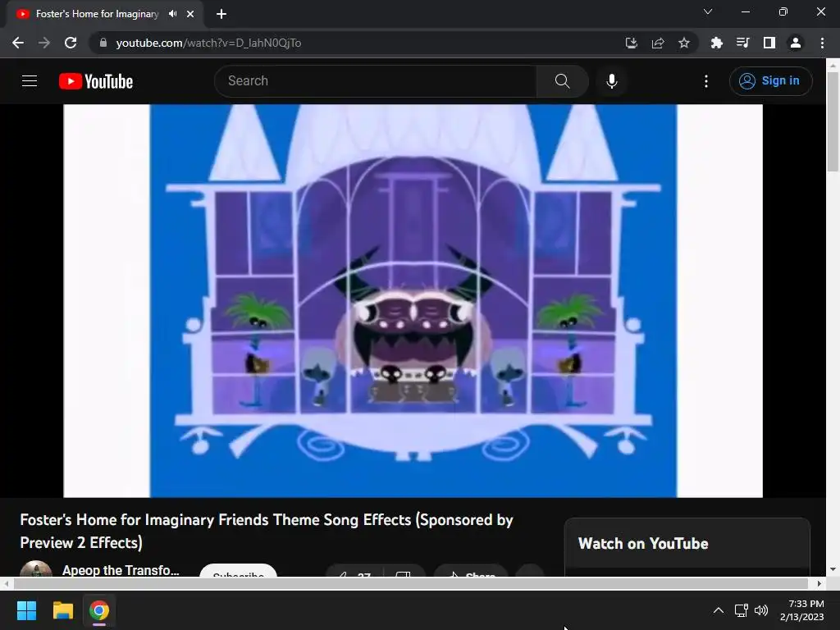
Task: Go to the YouTube home logo
Action: click(x=96, y=81)
